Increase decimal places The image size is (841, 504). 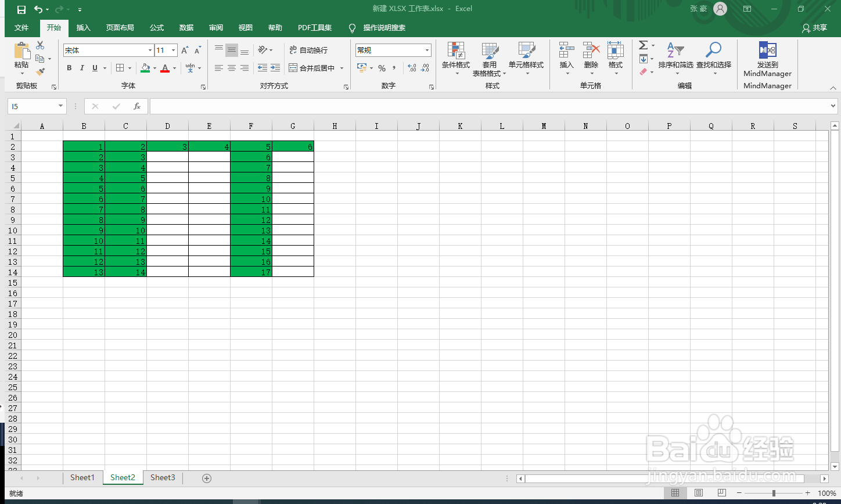click(412, 68)
